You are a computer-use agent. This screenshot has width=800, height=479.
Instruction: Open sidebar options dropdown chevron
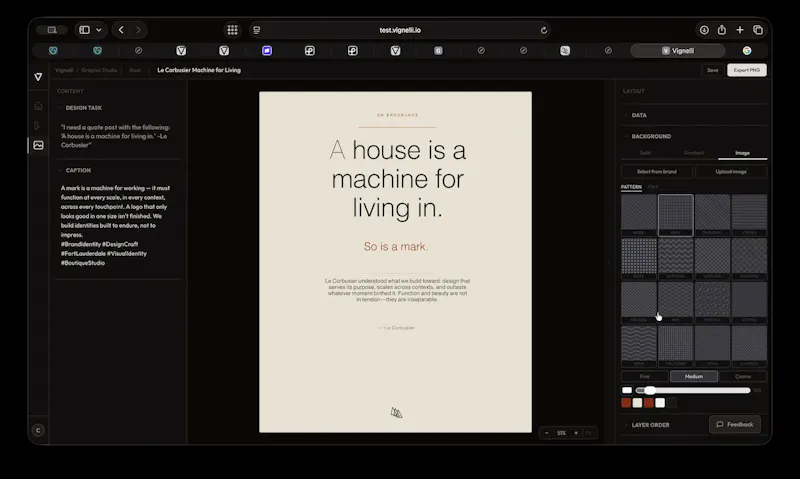tap(99, 30)
